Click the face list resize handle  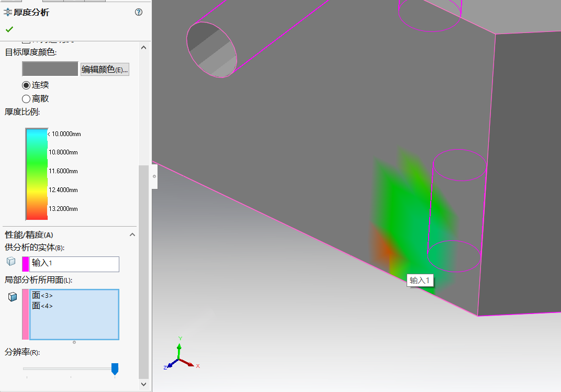point(74,342)
